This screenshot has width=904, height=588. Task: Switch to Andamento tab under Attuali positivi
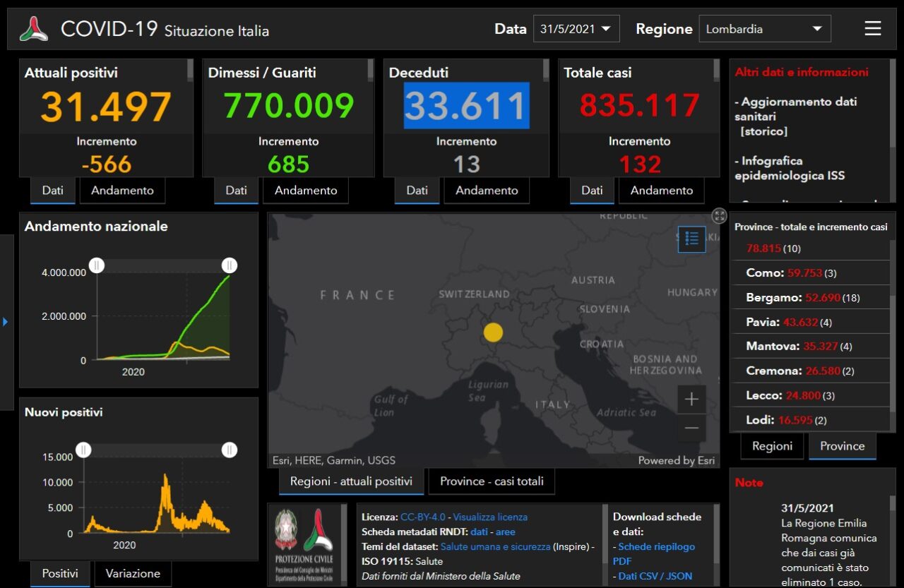(x=122, y=191)
